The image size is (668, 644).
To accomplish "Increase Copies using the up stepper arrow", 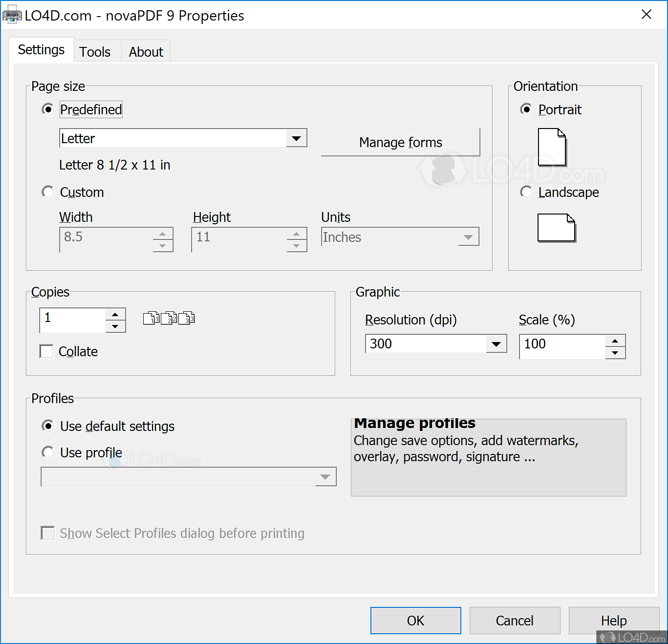I will click(x=115, y=314).
